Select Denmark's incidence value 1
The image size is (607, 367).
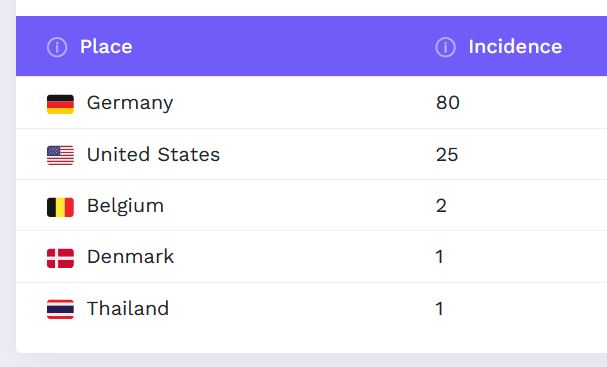click(x=439, y=257)
